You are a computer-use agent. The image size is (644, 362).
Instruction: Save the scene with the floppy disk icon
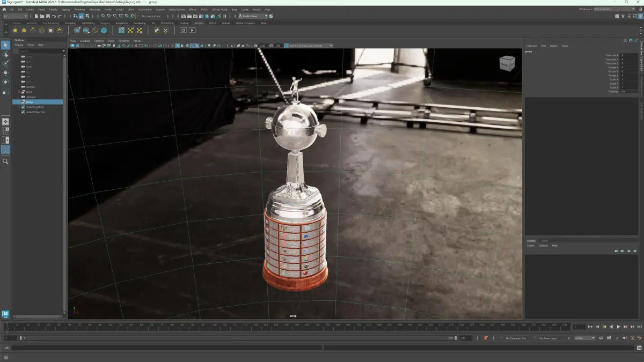(48, 16)
